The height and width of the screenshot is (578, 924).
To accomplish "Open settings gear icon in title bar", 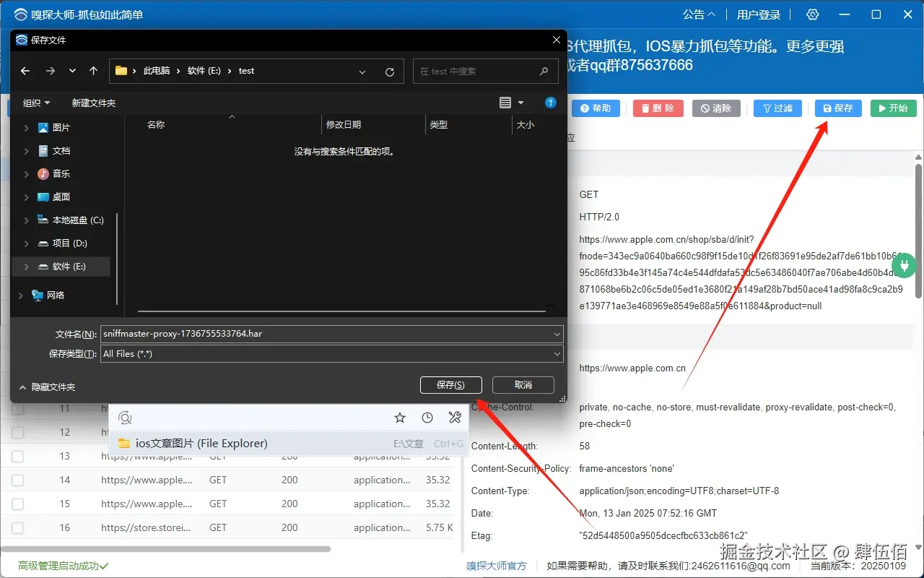I will pos(813,14).
